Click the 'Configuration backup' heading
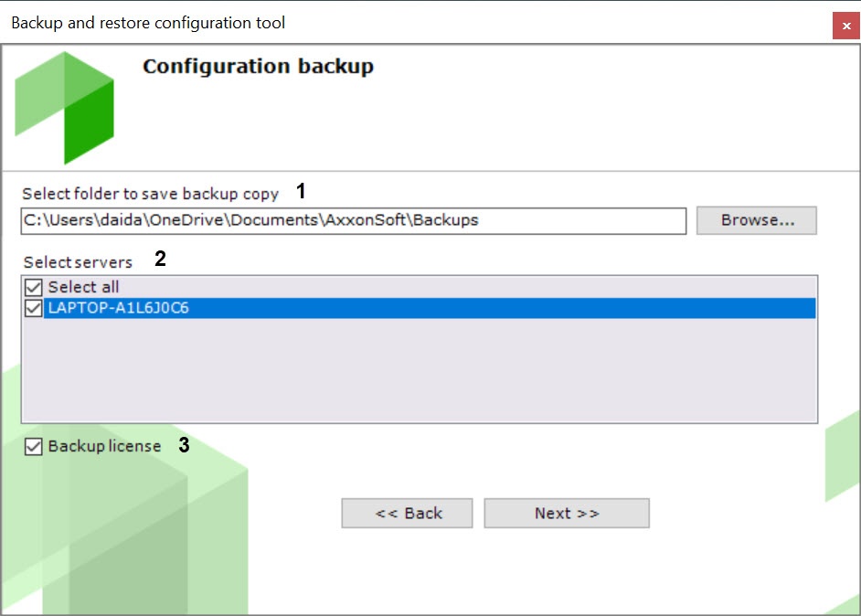 [x=259, y=67]
